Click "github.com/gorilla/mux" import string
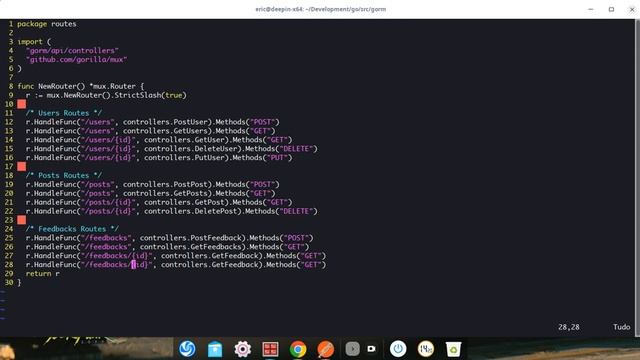Image resolution: width=640 pixels, height=360 pixels. click(76, 60)
